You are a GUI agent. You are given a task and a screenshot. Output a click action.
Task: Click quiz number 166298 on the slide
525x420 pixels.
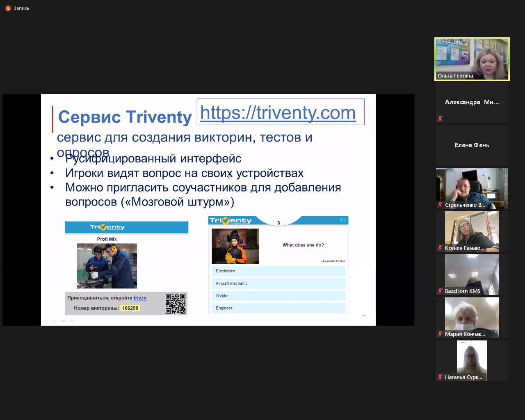130,308
